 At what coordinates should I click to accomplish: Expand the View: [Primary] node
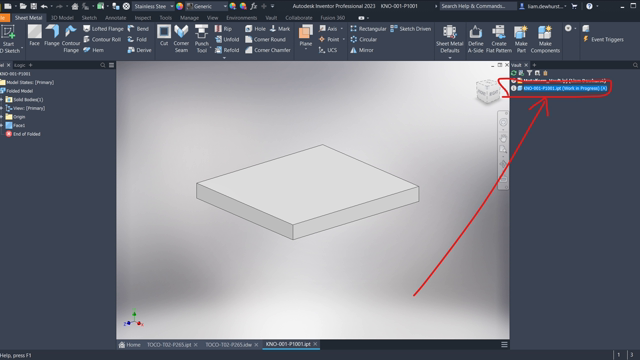pyautogui.click(x=2, y=108)
